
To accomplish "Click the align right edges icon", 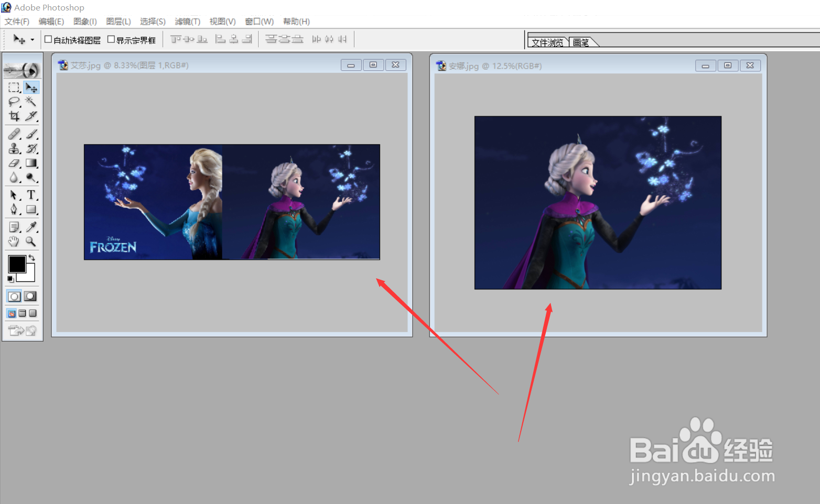I will click(x=247, y=39).
